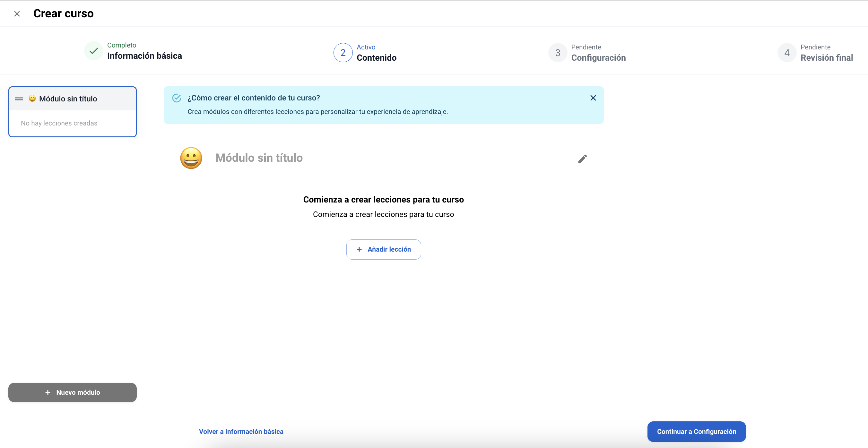This screenshot has width=868, height=448.
Task: Select the Contenido step label
Action: 377,57
